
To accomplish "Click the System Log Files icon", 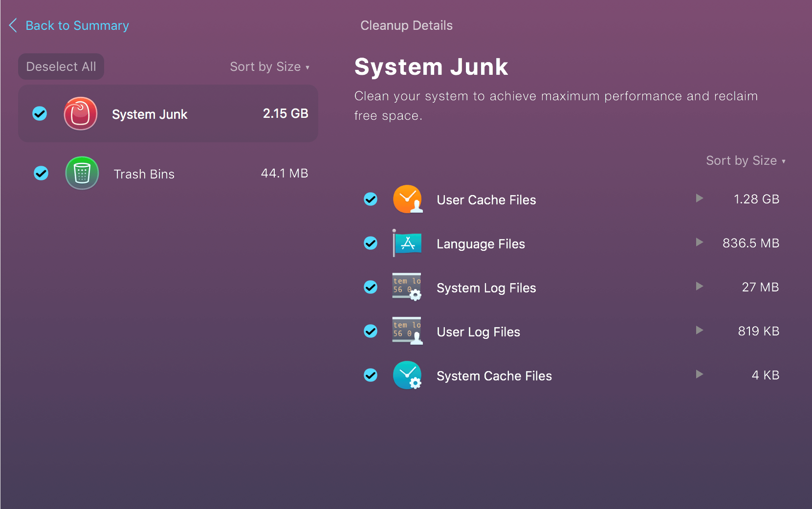I will click(x=407, y=287).
